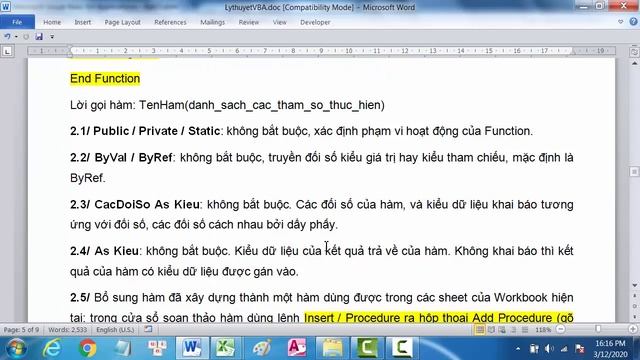Open File Explorer folder in the taskbar
The width and height of the screenshot is (640, 360).
pos(332,348)
